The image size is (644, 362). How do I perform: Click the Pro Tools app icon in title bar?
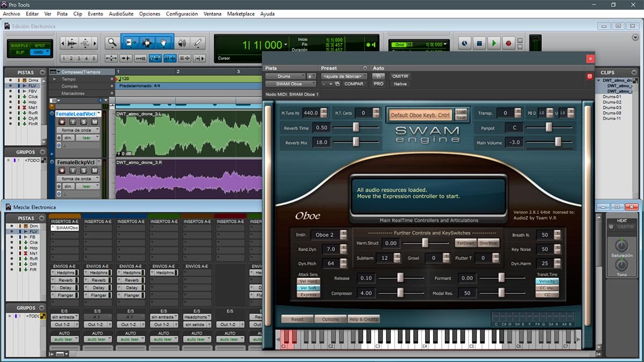(x=4, y=4)
